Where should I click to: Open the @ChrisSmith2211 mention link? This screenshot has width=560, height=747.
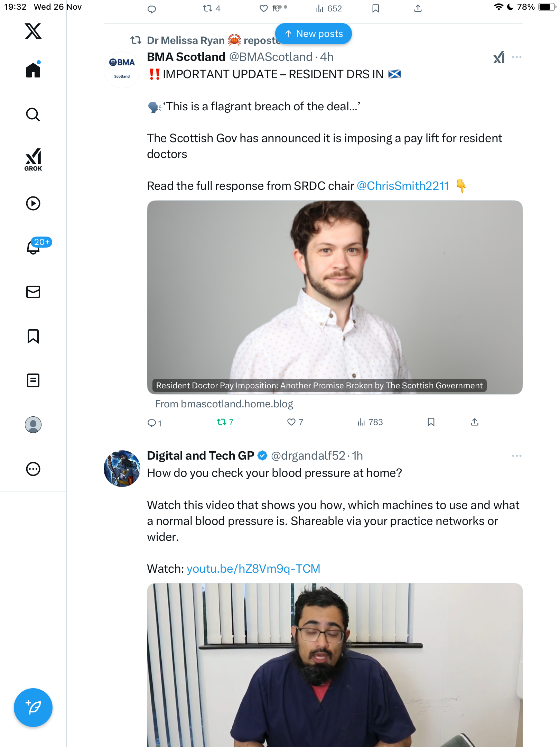coord(403,186)
